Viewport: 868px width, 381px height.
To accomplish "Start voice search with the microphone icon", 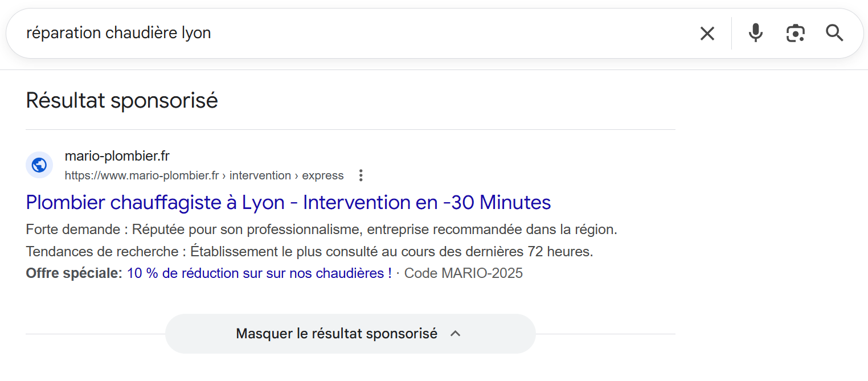I will 755,33.
